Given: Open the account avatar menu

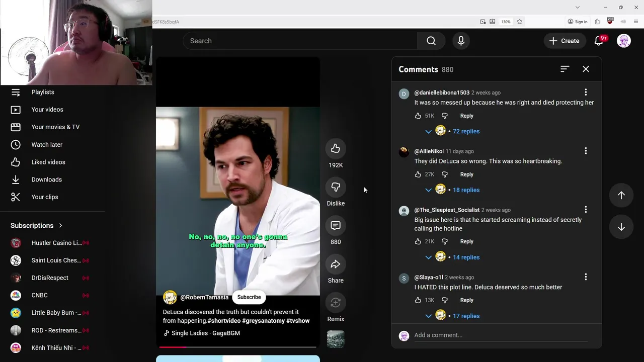Looking at the screenshot, I should (x=624, y=41).
